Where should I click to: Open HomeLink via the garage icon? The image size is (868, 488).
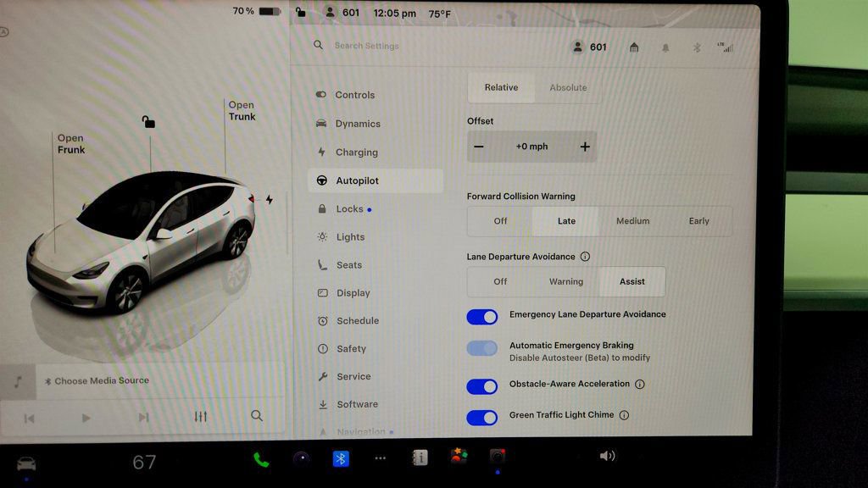click(x=634, y=47)
